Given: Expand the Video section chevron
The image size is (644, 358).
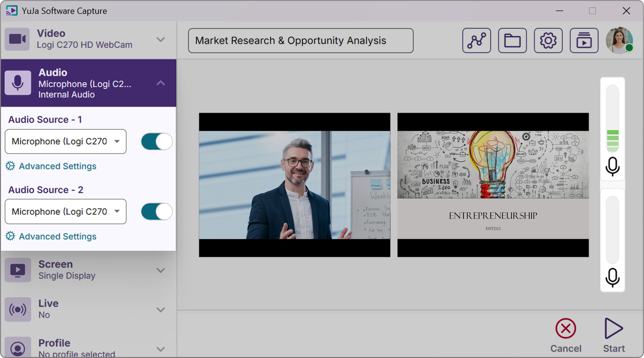Looking at the screenshot, I should [x=160, y=40].
